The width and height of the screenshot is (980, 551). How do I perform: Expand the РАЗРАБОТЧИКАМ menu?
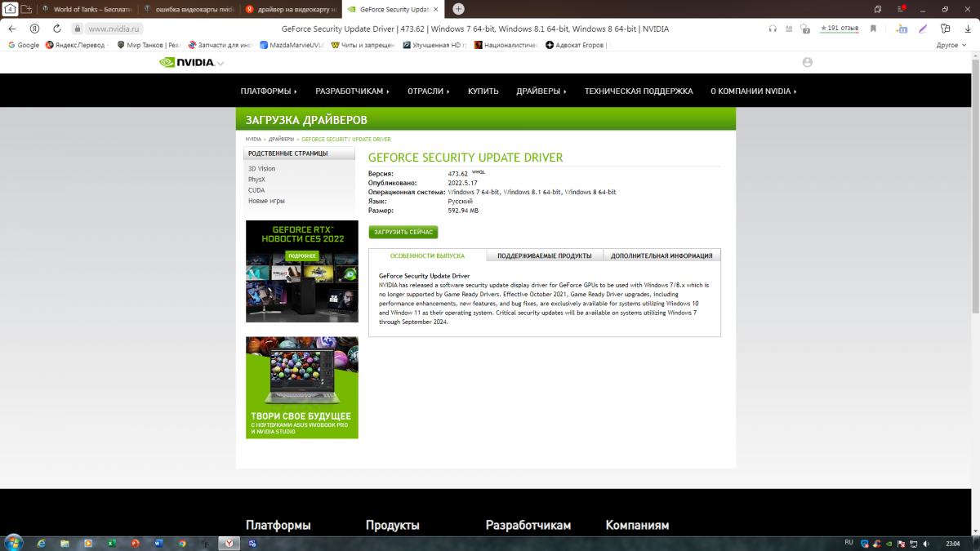tap(353, 91)
